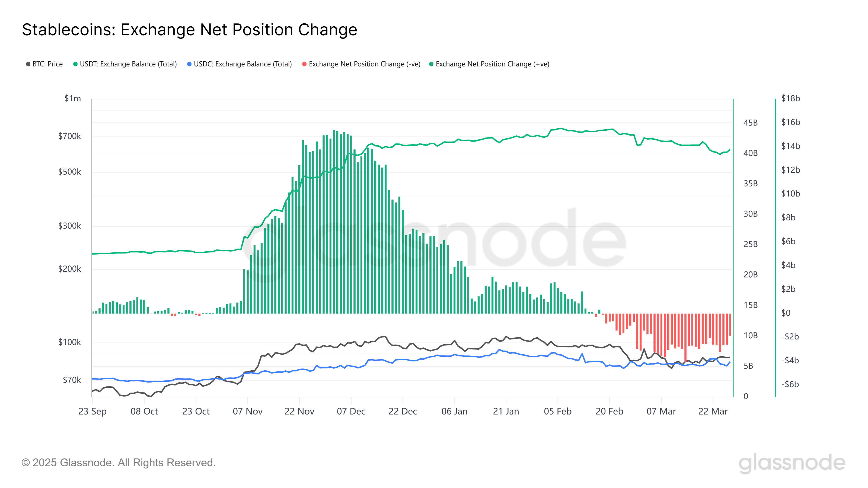Toggle the USDC: Exchange Balance (Total) series label
Image resolution: width=868 pixels, height=488 pixels.
[x=242, y=64]
